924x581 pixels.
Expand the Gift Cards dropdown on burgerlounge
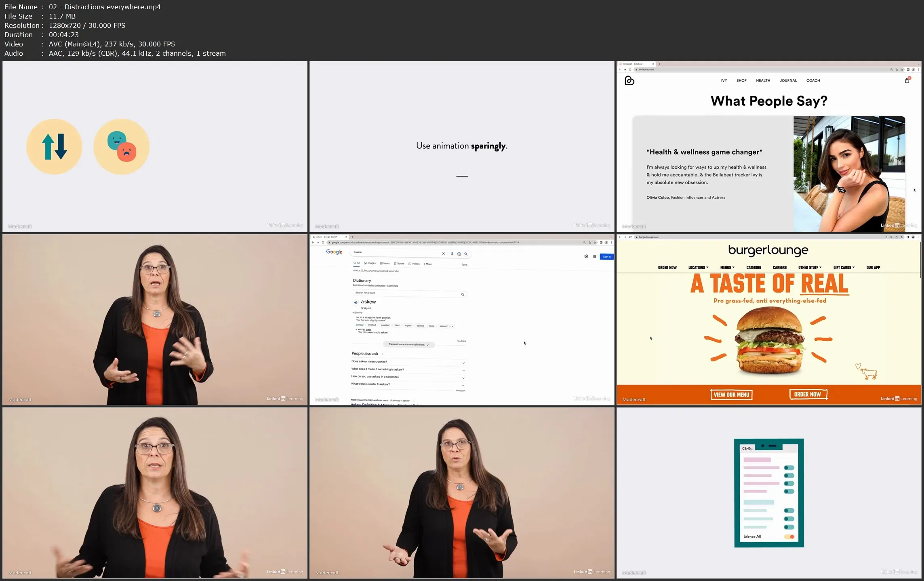844,267
